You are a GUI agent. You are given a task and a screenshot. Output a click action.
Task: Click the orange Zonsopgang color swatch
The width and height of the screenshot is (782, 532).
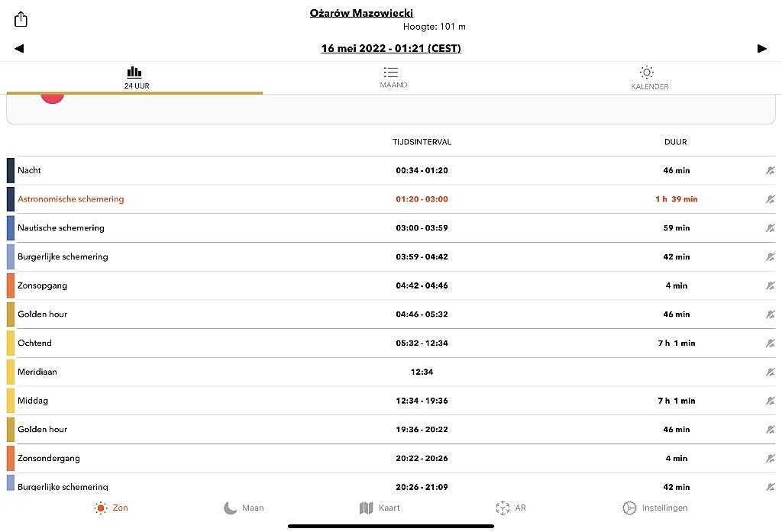point(11,285)
